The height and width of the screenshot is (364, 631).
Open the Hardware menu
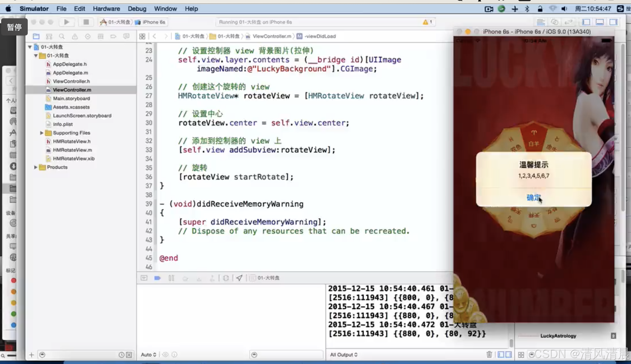[x=106, y=9]
